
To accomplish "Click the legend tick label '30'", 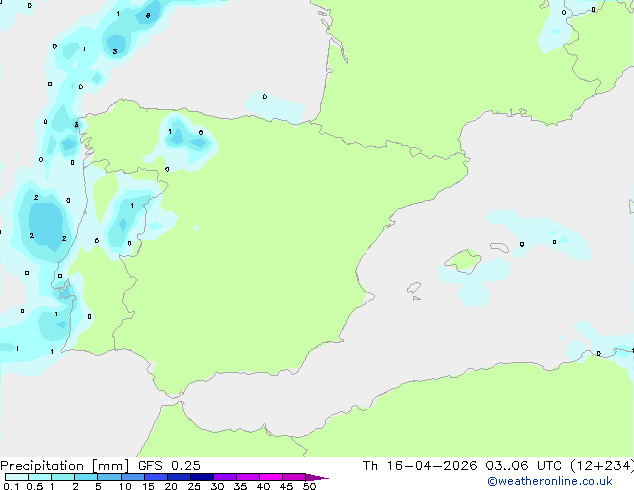I will click(x=217, y=486).
